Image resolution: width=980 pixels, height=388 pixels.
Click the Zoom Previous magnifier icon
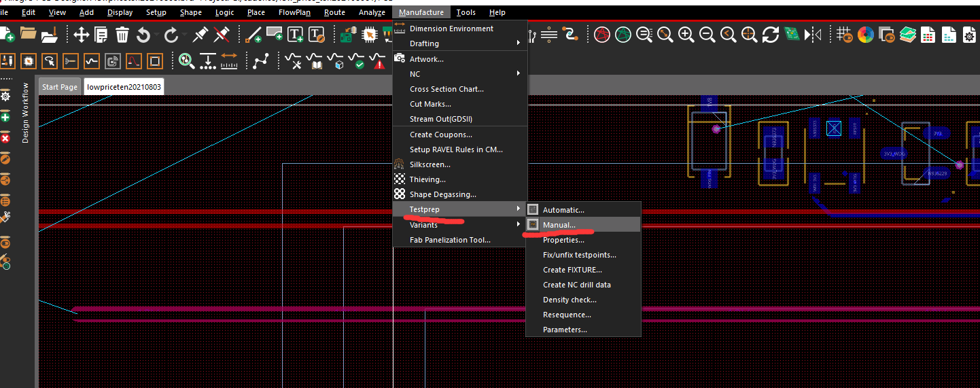coord(729,35)
